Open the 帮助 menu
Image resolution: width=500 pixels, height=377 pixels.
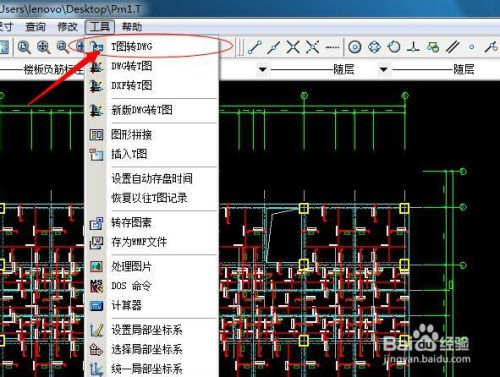[132, 27]
